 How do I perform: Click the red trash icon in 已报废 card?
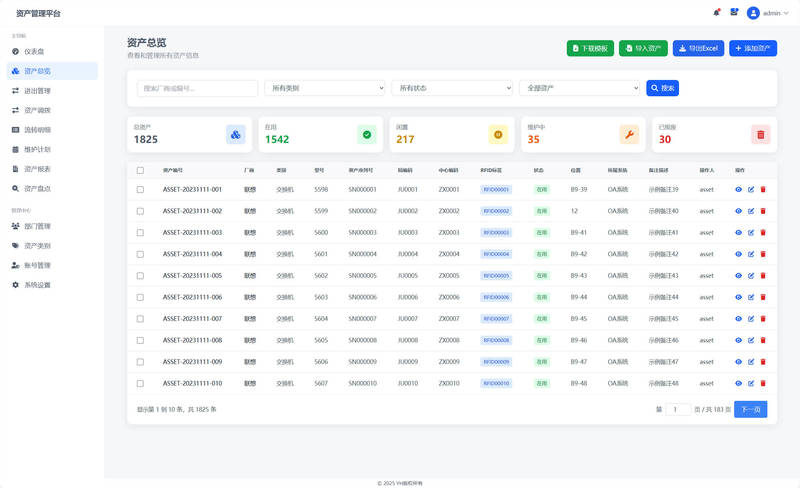760,134
